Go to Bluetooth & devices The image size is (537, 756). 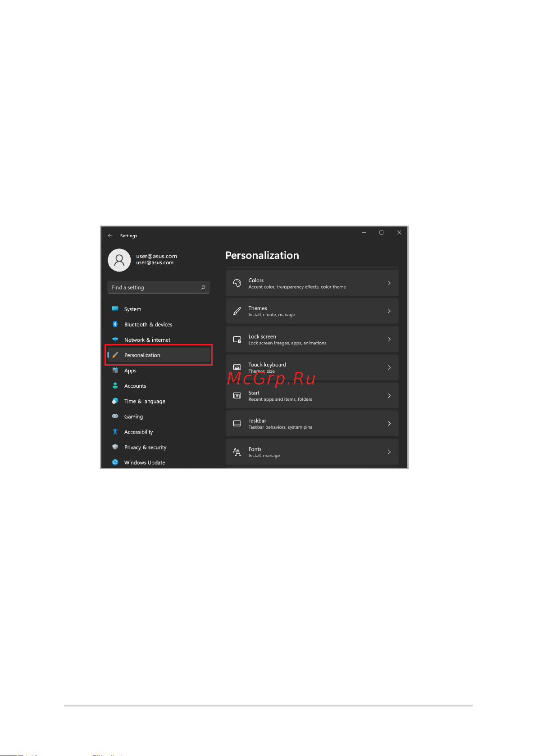point(159,324)
